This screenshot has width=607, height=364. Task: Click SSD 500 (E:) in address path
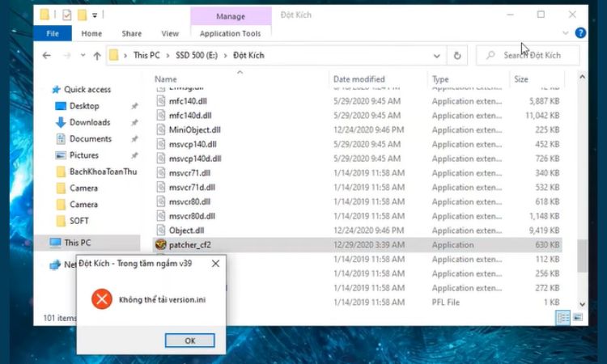coord(197,55)
